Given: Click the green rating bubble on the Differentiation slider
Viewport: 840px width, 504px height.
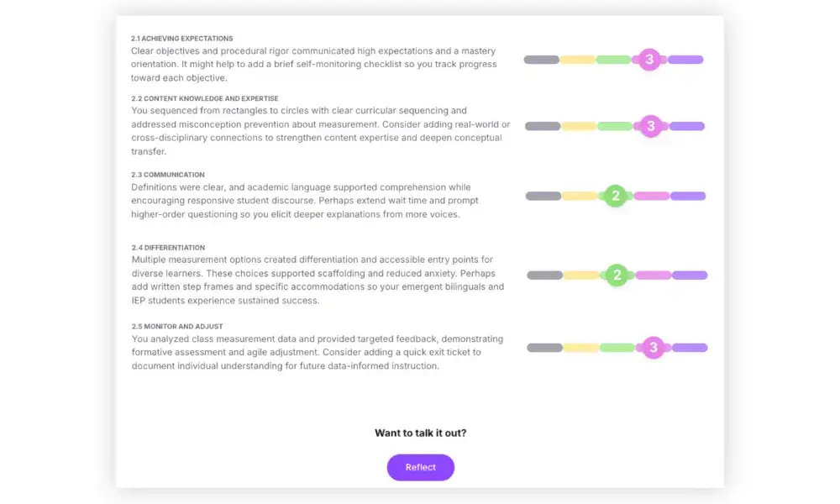Looking at the screenshot, I should pyautogui.click(x=616, y=275).
